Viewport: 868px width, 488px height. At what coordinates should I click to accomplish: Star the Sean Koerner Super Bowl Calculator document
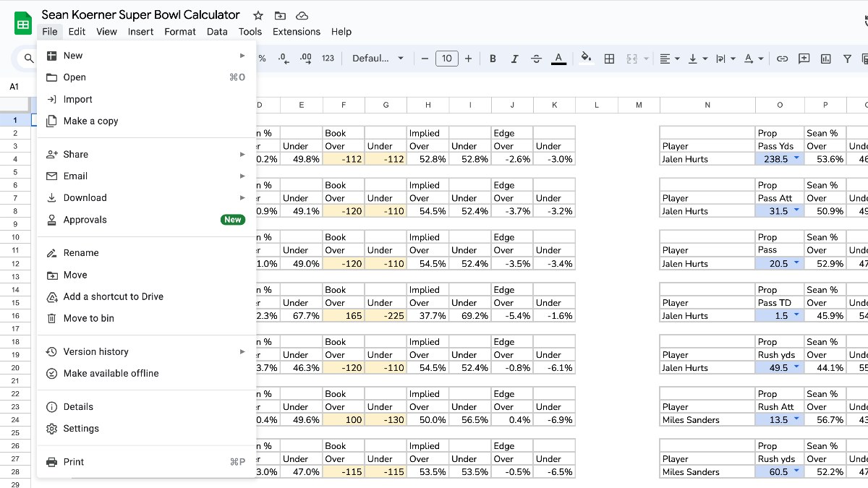point(258,15)
